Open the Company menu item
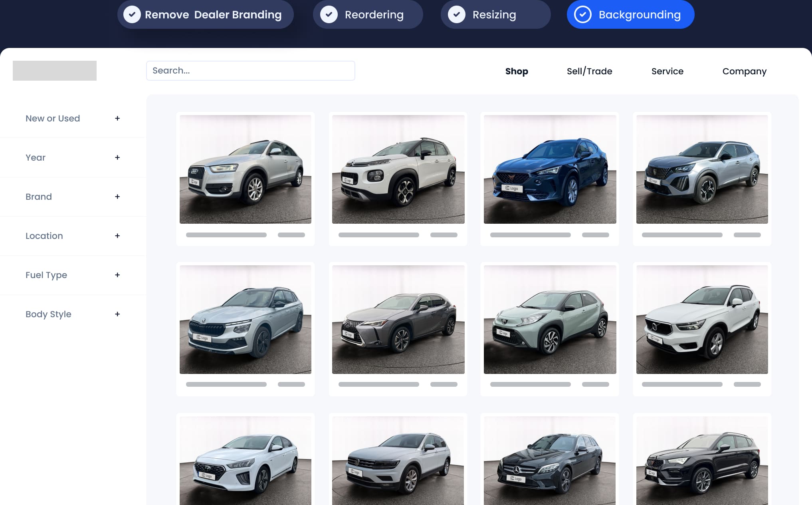 pos(744,71)
